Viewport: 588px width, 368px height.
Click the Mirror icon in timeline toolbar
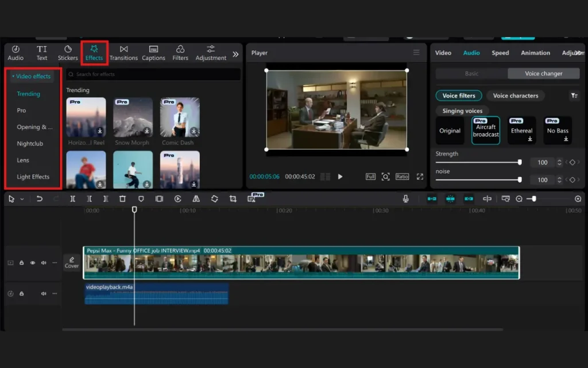click(196, 198)
